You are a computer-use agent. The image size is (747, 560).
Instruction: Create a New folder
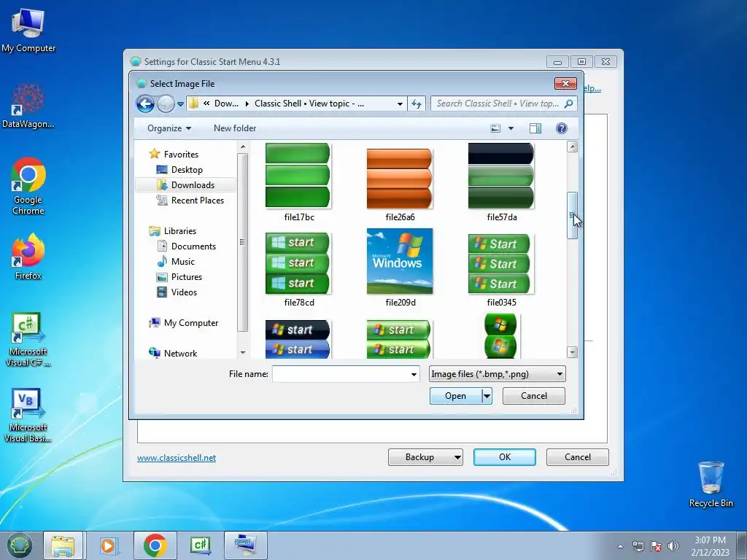[235, 128]
